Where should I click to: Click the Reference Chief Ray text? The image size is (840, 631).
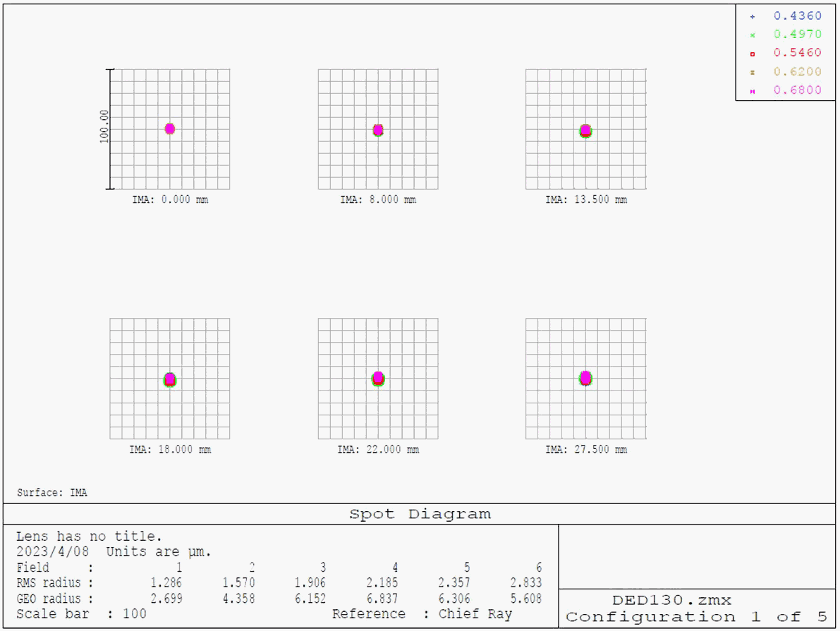click(x=422, y=614)
